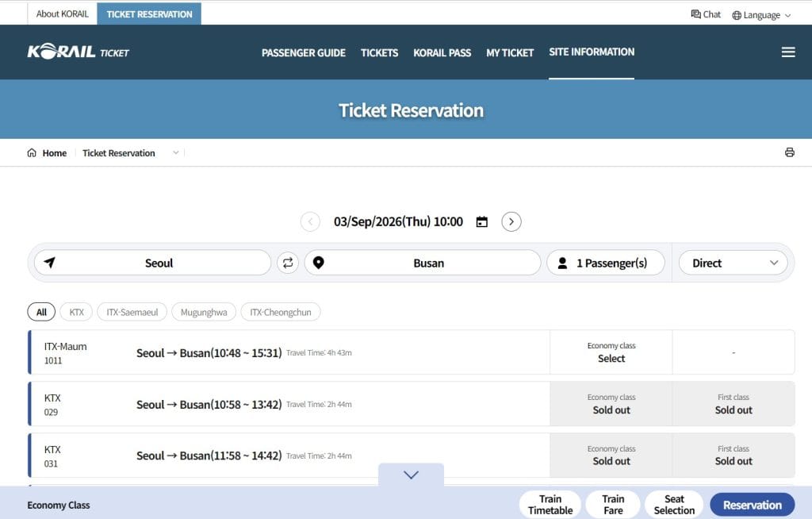This screenshot has width=812, height=519.
Task: Select Economy class for ITX-Maum 1011
Action: coord(611,352)
